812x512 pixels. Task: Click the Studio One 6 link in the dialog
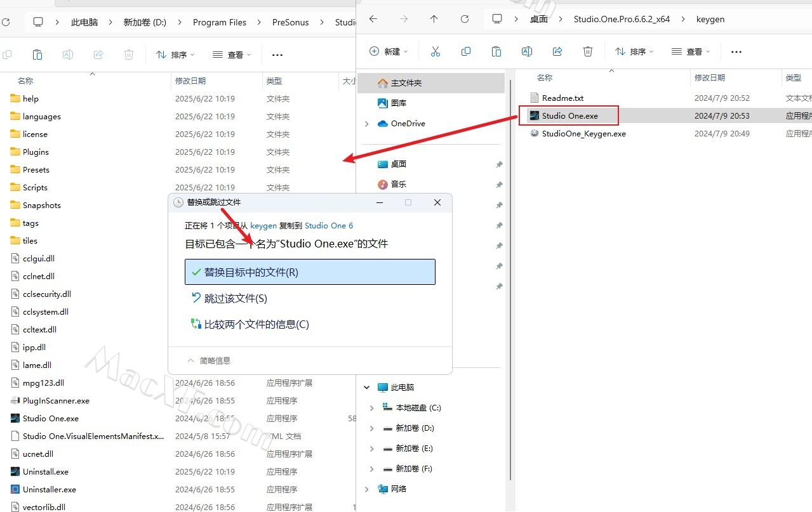pos(329,225)
